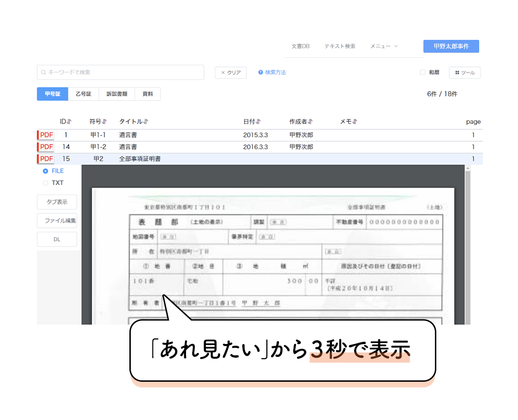Click 甲野次郎 in the 2015.3.3 row
Image resolution: width=518 pixels, height=420 pixels.
tap(301, 134)
